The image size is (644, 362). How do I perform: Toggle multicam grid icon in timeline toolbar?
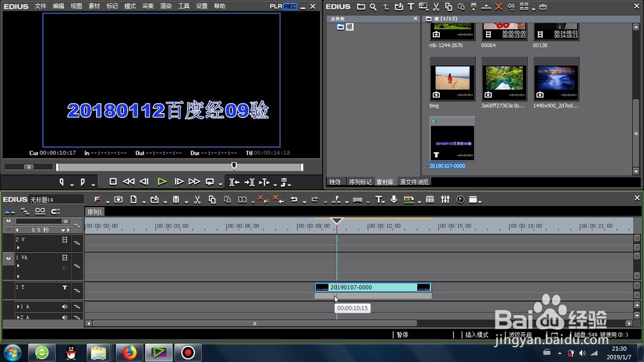point(430,200)
